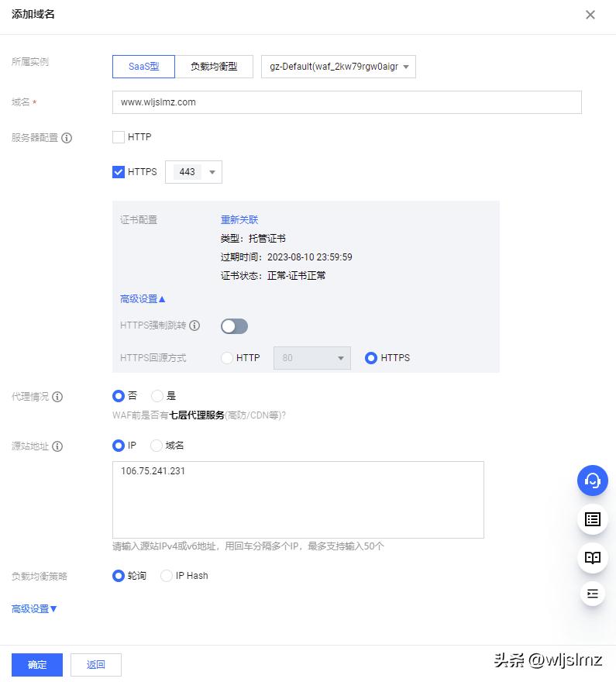Select HTTPS as HTTPS回源方式
Viewport: 616px width, 682px height.
(x=371, y=358)
